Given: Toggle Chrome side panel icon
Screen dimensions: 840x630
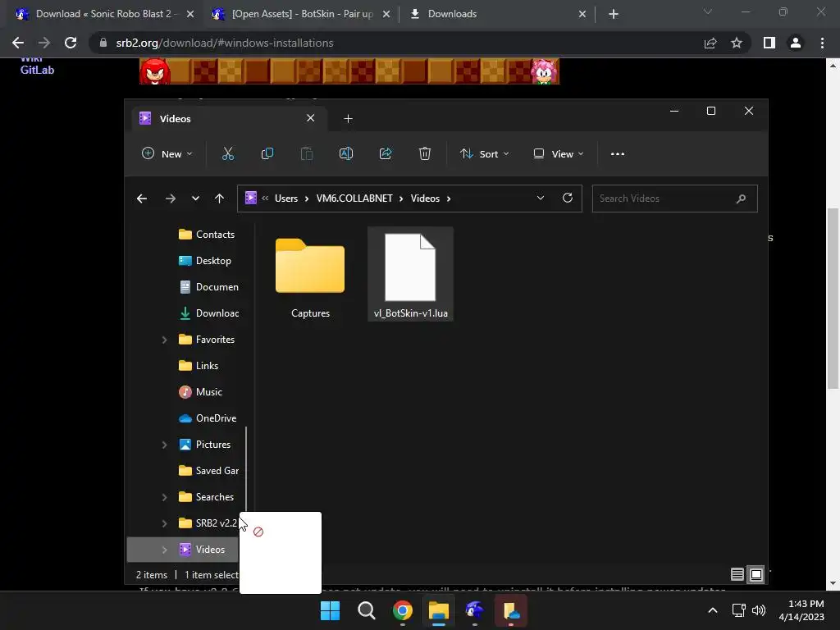Looking at the screenshot, I should [x=769, y=43].
